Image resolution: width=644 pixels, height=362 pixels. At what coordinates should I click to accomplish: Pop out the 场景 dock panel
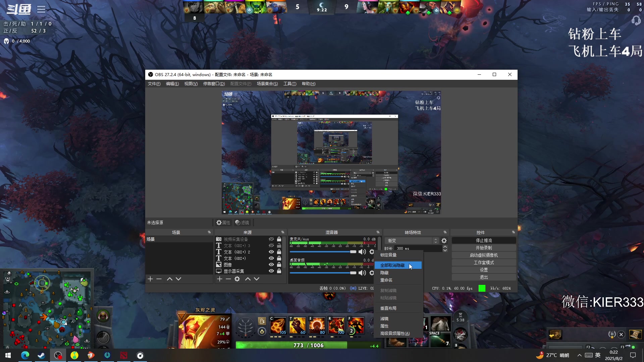(x=209, y=232)
